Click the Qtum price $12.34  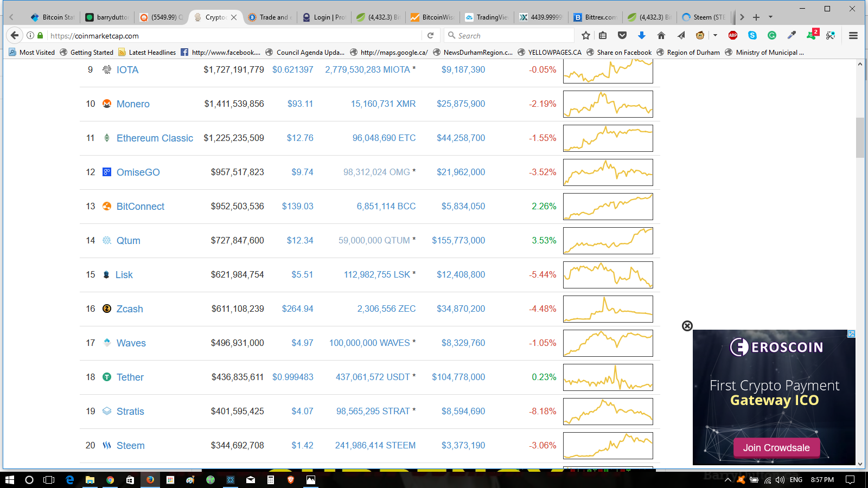point(300,240)
